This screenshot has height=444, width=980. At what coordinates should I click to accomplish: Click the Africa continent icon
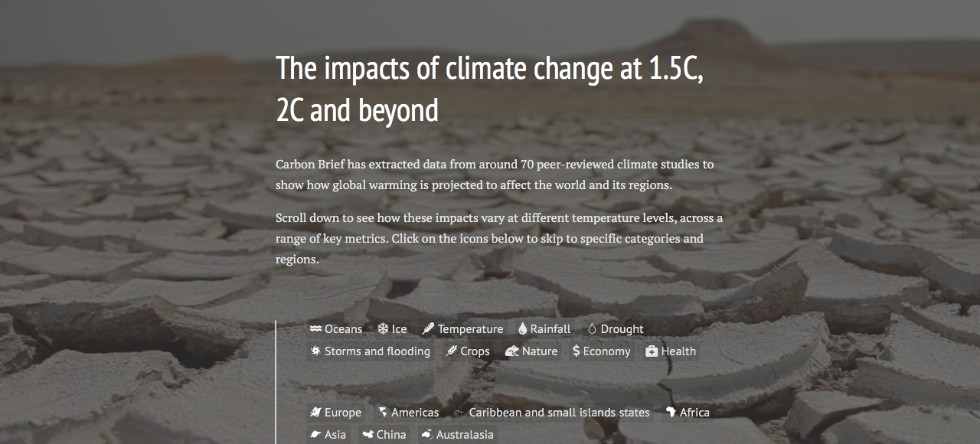[x=671, y=413]
